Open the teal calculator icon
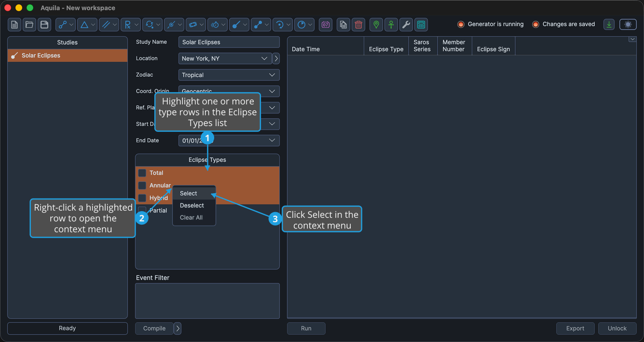This screenshot has height=342, width=644. [x=421, y=25]
